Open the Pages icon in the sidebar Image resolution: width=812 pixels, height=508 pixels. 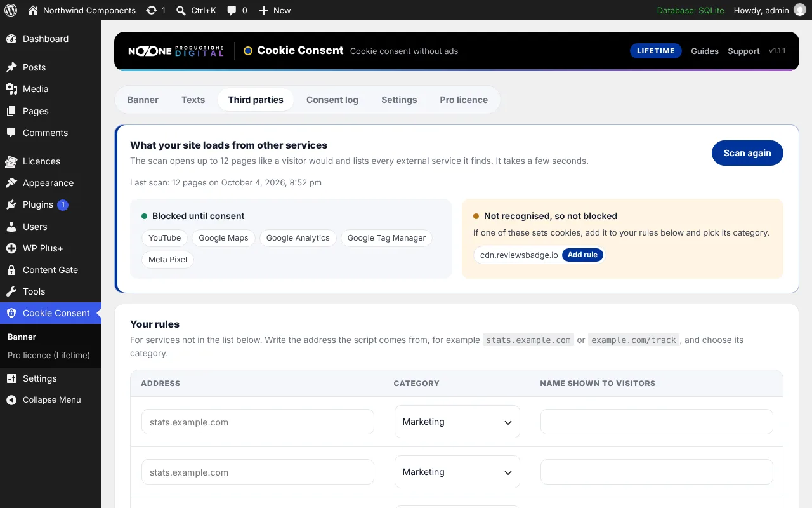[11, 111]
